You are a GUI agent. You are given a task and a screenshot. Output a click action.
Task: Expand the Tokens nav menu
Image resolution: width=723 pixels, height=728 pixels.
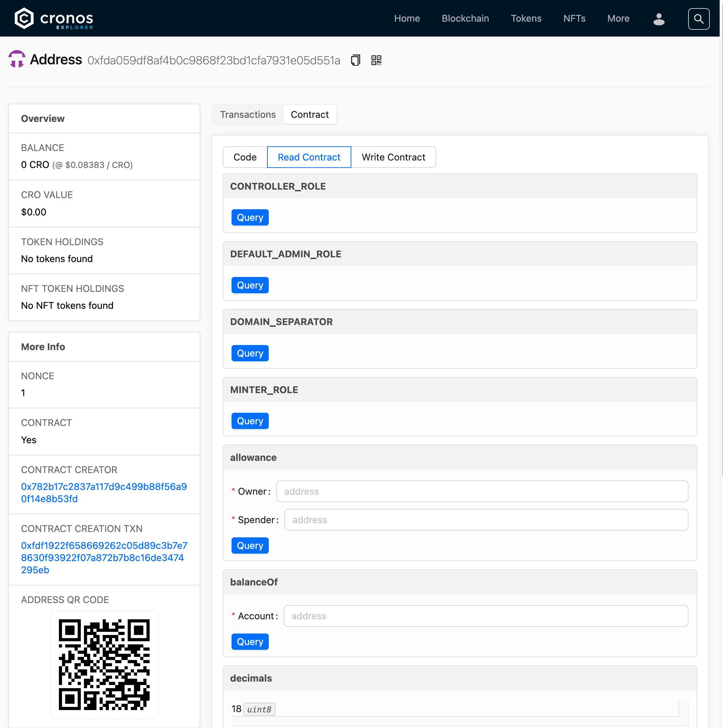526,19
